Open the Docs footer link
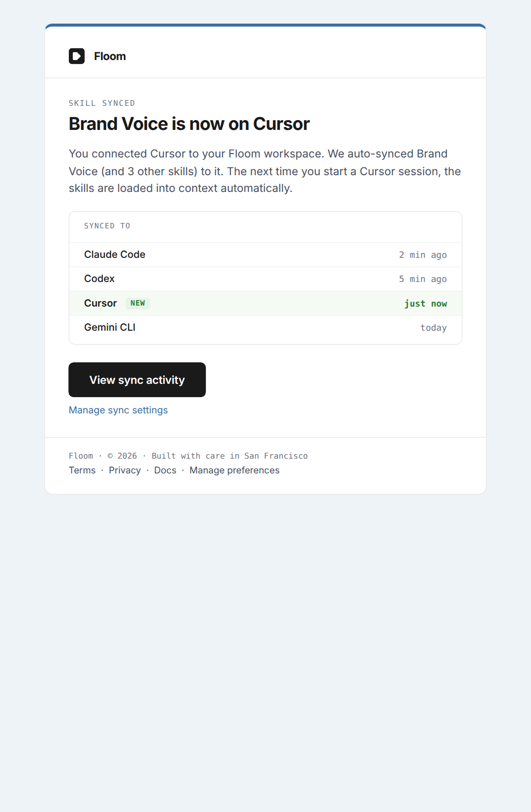The height and width of the screenshot is (812, 531). pyautogui.click(x=165, y=470)
